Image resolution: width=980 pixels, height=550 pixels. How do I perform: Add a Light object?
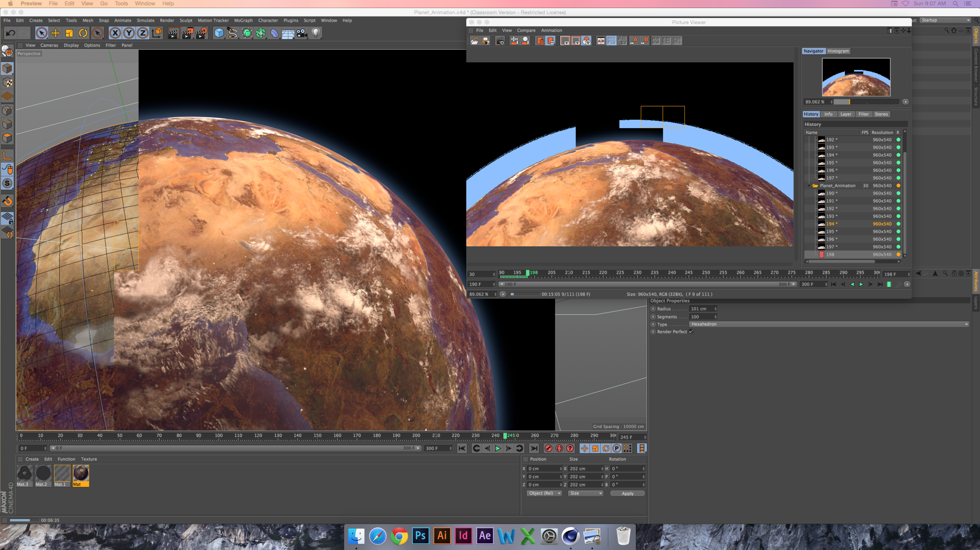tap(316, 33)
